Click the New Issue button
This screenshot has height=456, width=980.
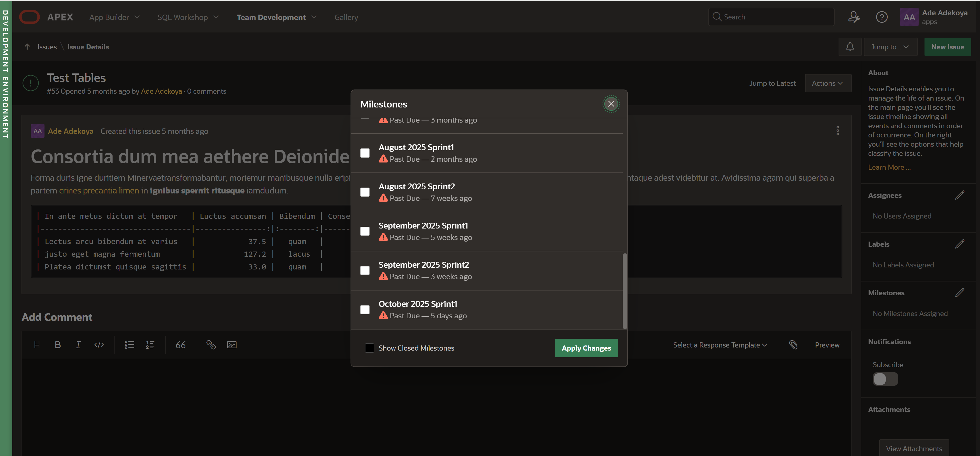pos(947,47)
